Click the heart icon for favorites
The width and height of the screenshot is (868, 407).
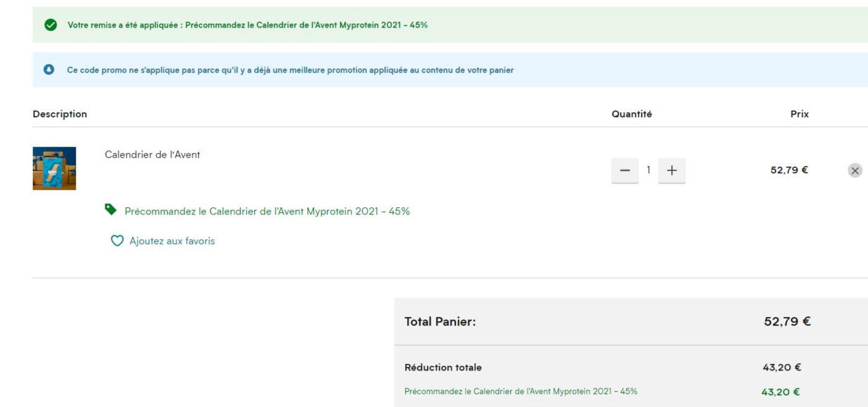[x=117, y=241]
